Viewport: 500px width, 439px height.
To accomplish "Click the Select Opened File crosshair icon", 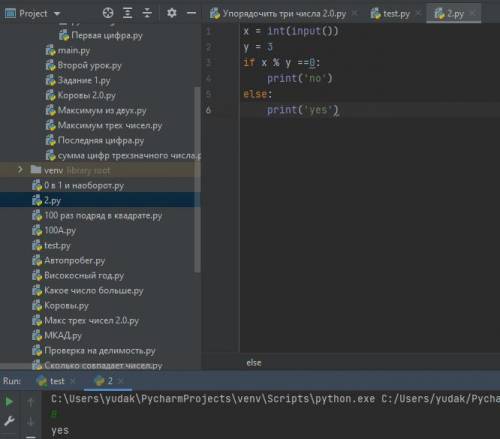I will (x=108, y=13).
